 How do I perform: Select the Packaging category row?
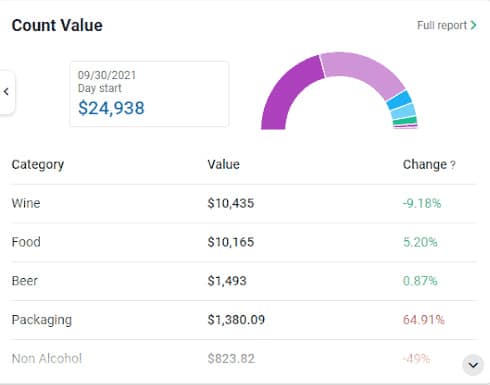pyautogui.click(x=244, y=320)
